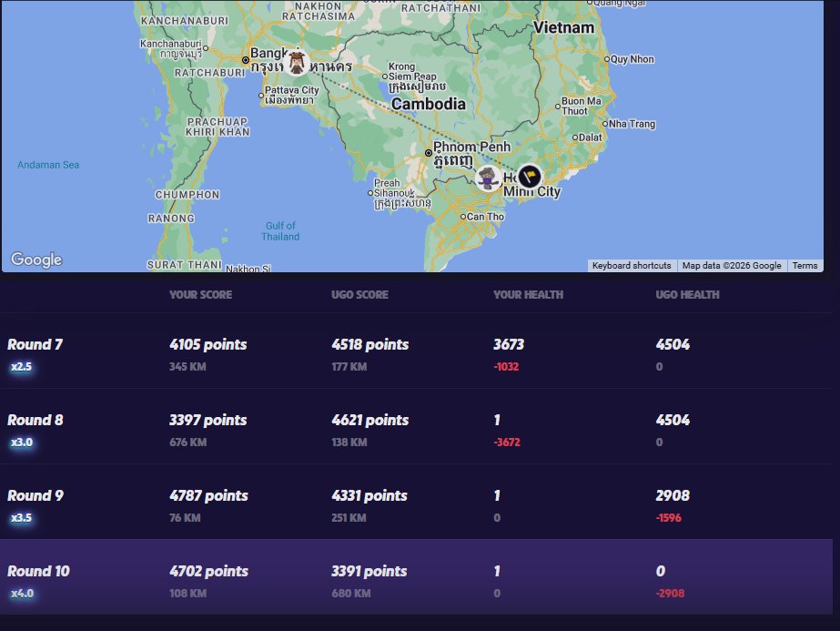The image size is (840, 631).
Task: Click the 251 KM distance
Action: click(349, 518)
